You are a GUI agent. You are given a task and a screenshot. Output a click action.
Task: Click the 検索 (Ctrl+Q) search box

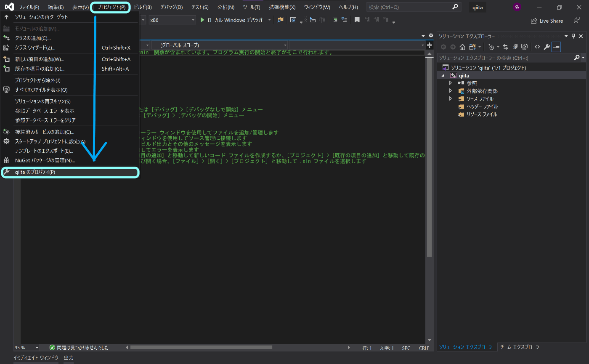pos(408,7)
